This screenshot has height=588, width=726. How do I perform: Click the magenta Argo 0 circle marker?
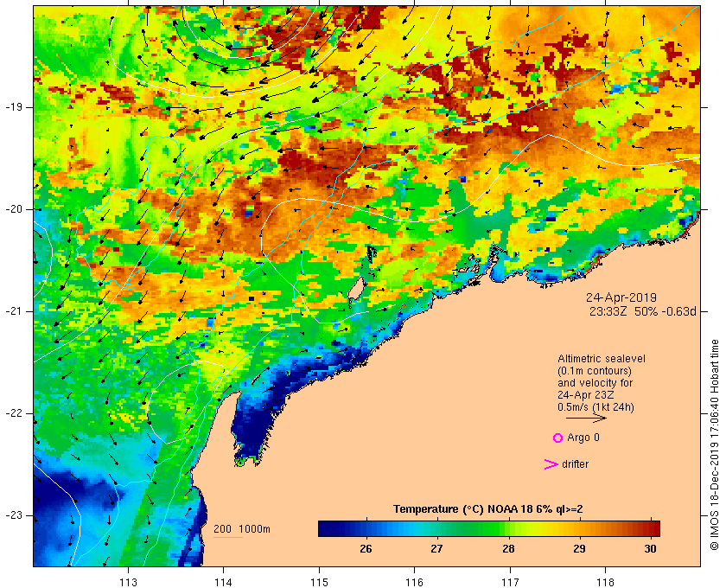tap(558, 438)
